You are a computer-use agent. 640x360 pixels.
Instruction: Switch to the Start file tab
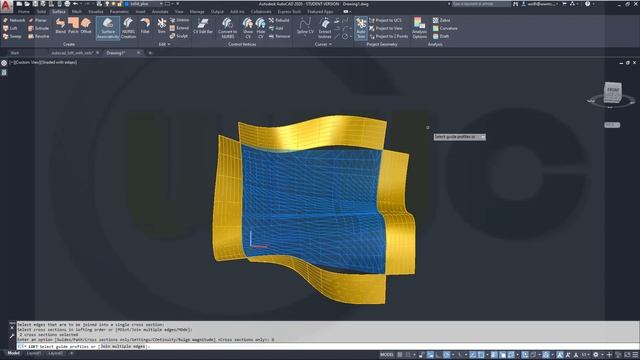click(15, 53)
